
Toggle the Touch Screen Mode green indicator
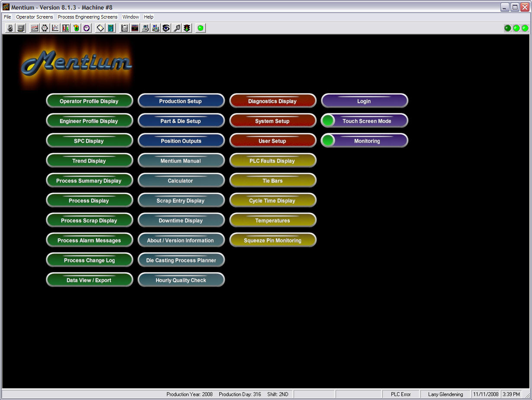coord(328,121)
